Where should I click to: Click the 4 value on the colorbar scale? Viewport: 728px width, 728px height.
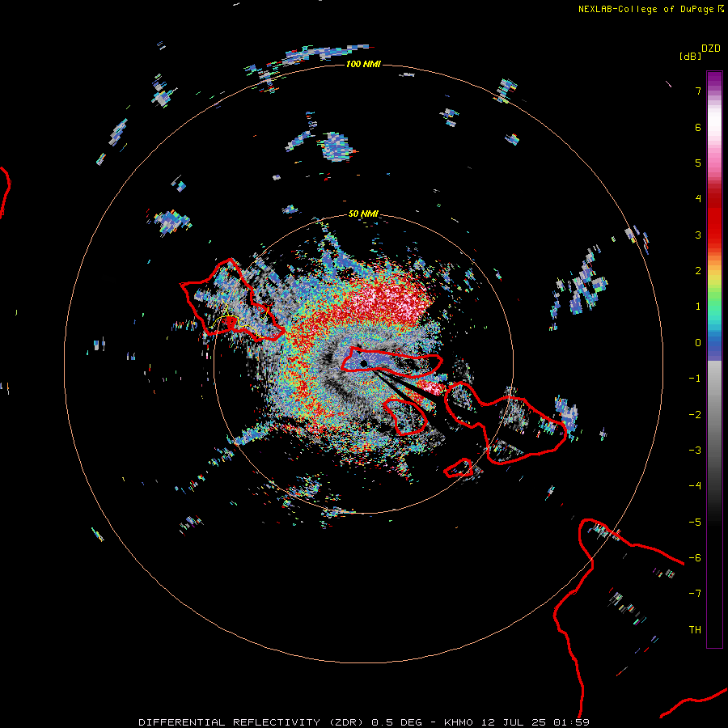[x=698, y=199]
